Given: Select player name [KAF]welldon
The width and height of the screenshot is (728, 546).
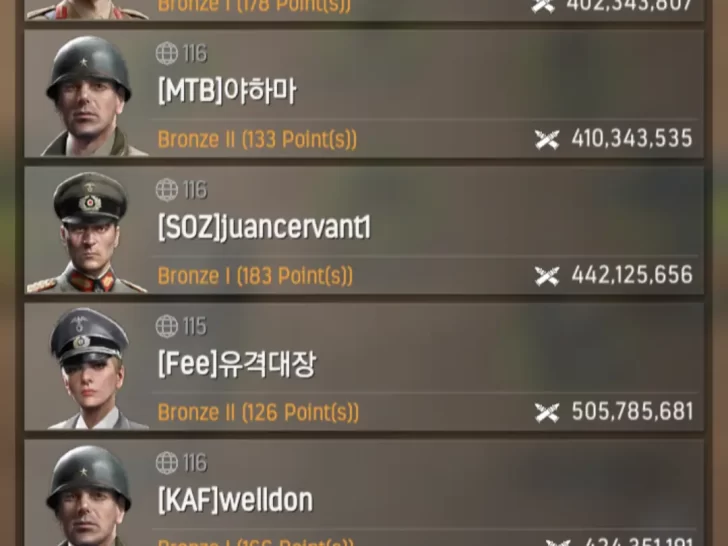Looking at the screenshot, I should coord(235,500).
